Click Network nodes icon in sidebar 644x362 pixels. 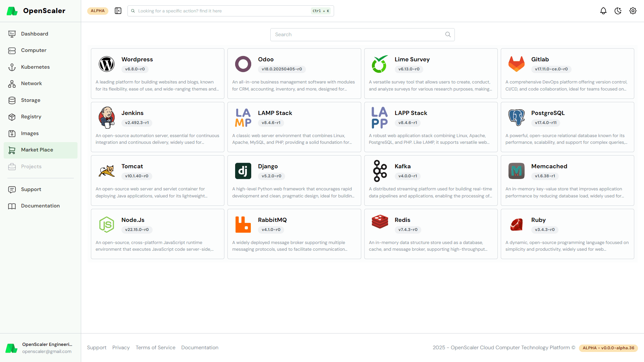click(x=12, y=83)
